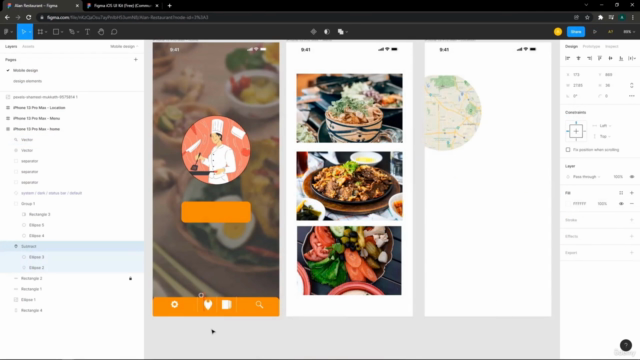This screenshot has height=360, width=640.
Task: Click the FFFFFF fill hex value
Action: (579, 204)
